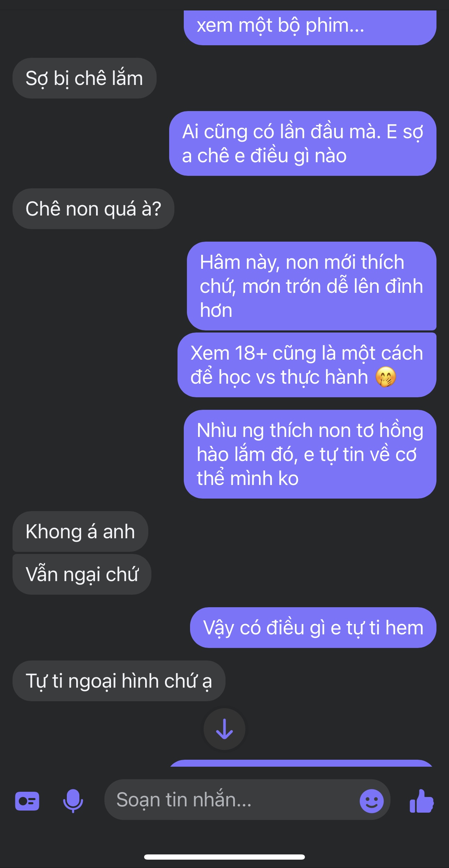The width and height of the screenshot is (449, 868).
Task: Tap the home indicator bar at bottom
Action: point(224,857)
